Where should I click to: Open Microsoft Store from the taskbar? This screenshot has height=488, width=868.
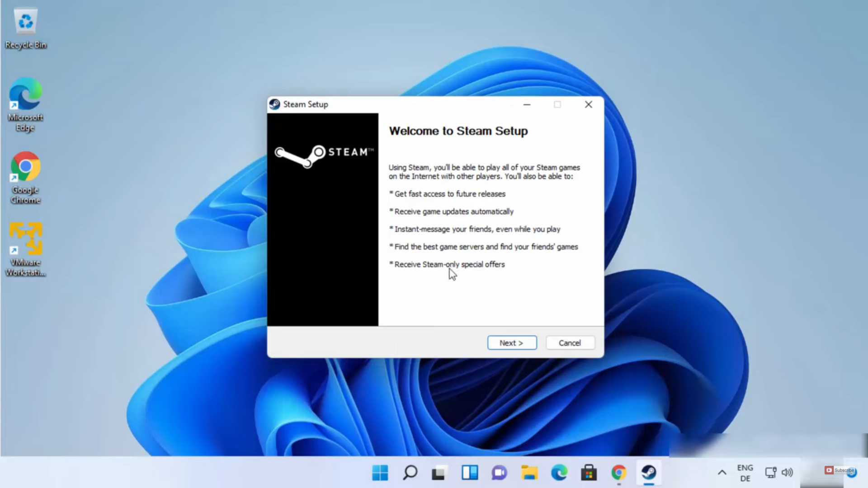pyautogui.click(x=589, y=473)
